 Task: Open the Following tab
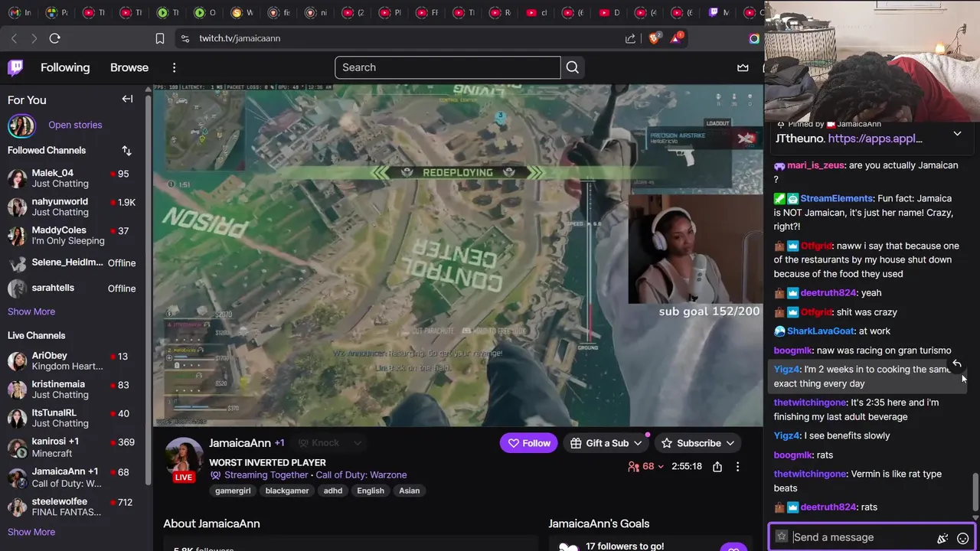pos(65,67)
